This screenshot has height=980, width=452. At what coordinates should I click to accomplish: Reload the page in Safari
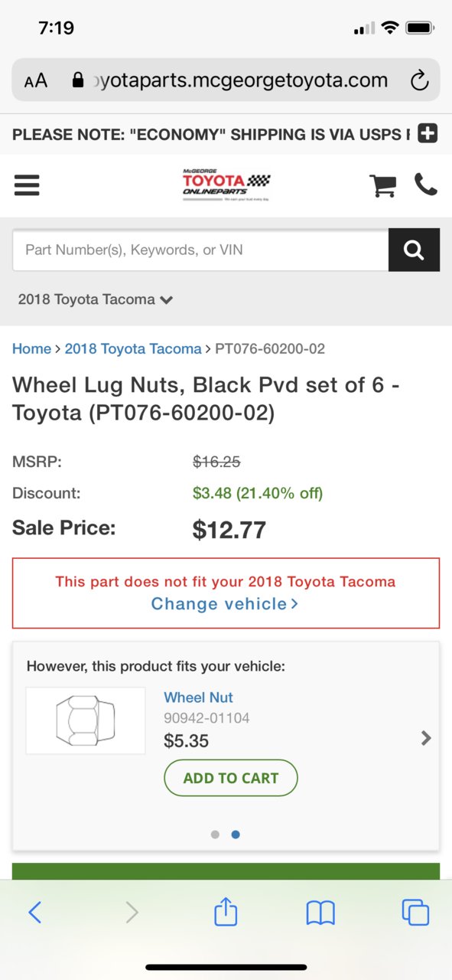(419, 80)
